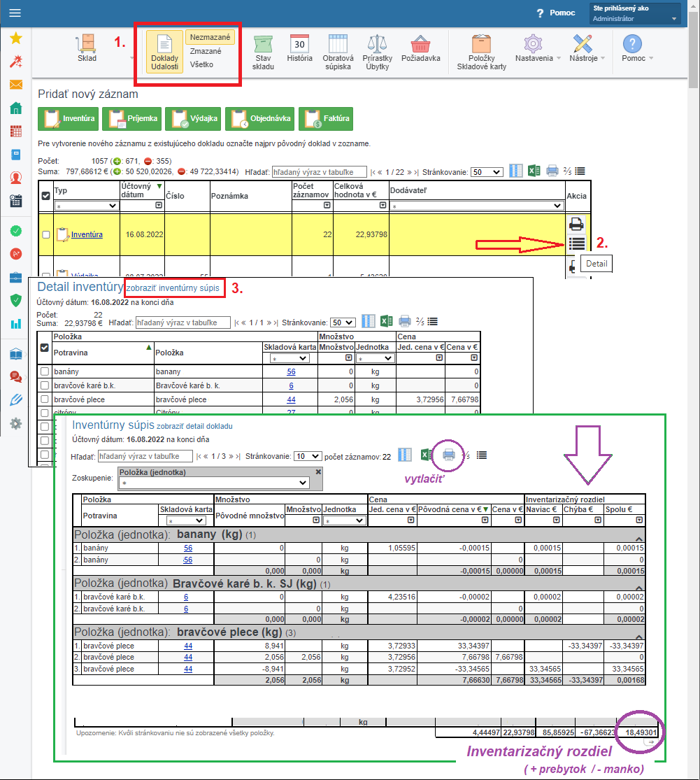
Task: Open the Pomoc question mark toolbar item
Action: [x=636, y=49]
